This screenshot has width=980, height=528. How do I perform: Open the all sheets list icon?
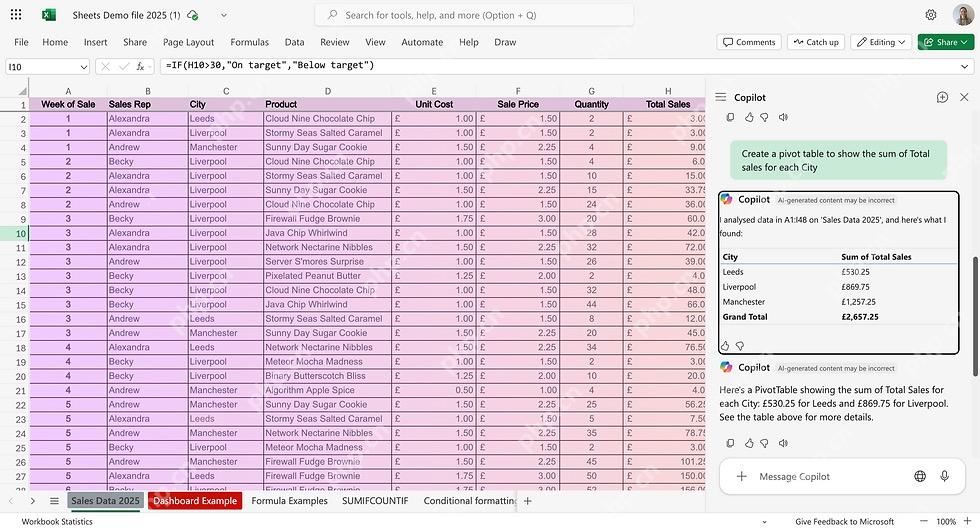(x=54, y=501)
